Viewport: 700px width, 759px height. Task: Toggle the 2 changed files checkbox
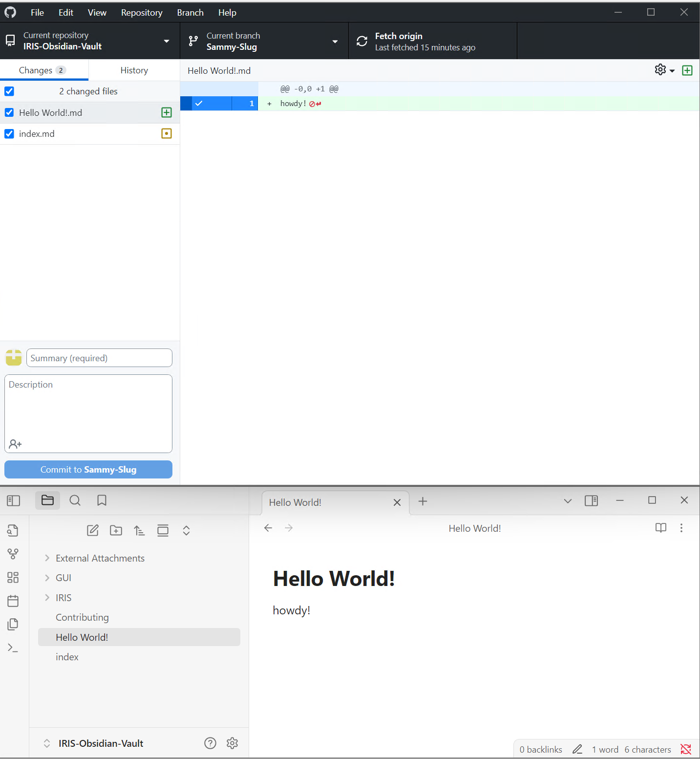pos(9,91)
